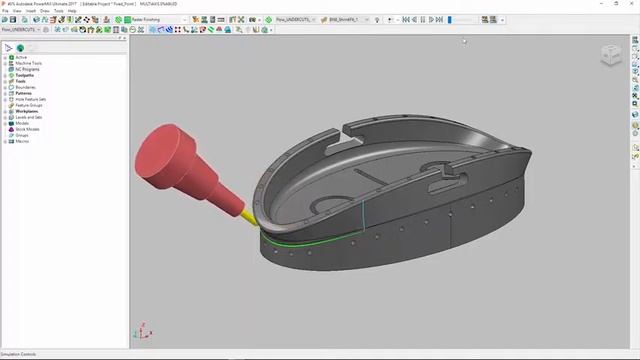Screen dimensions: 640x360
Task: Expand the Boundaries tree node
Action: [5, 87]
